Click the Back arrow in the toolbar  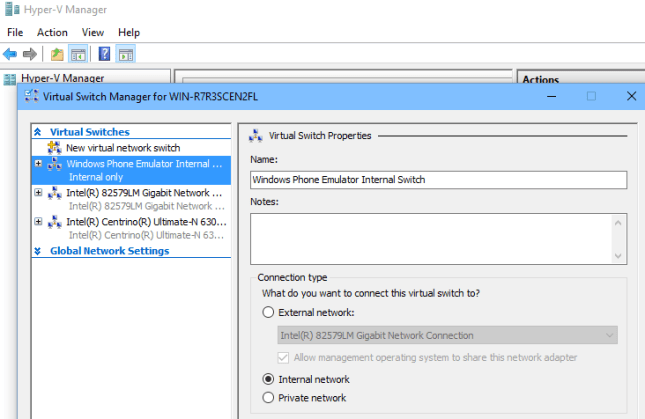tap(10, 54)
